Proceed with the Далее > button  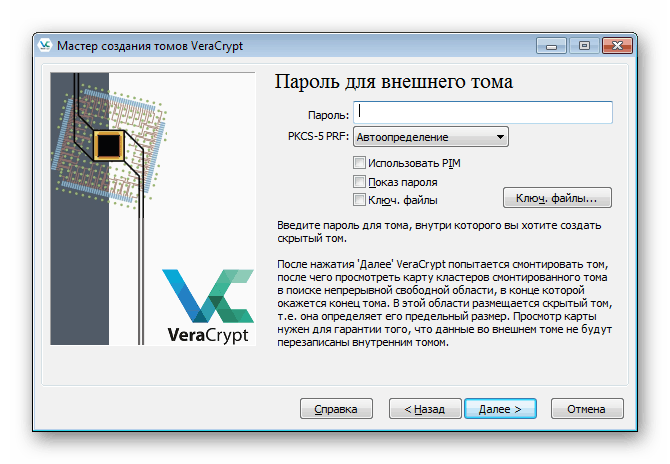[x=500, y=409]
